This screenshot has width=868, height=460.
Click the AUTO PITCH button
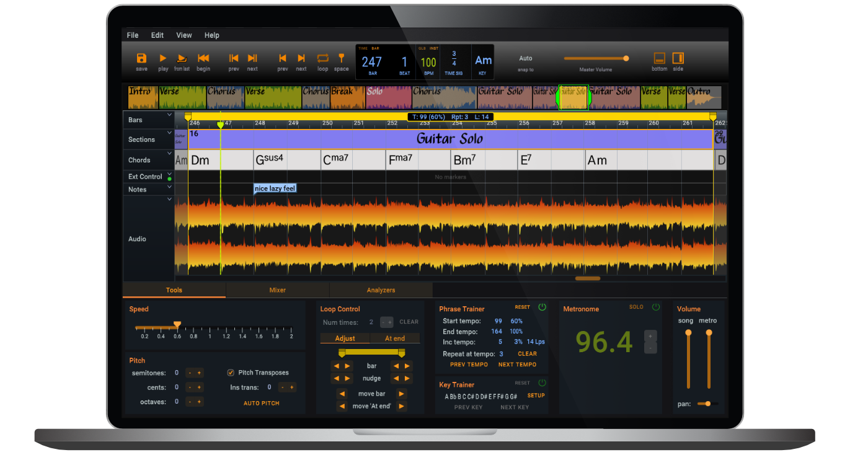coord(261,403)
